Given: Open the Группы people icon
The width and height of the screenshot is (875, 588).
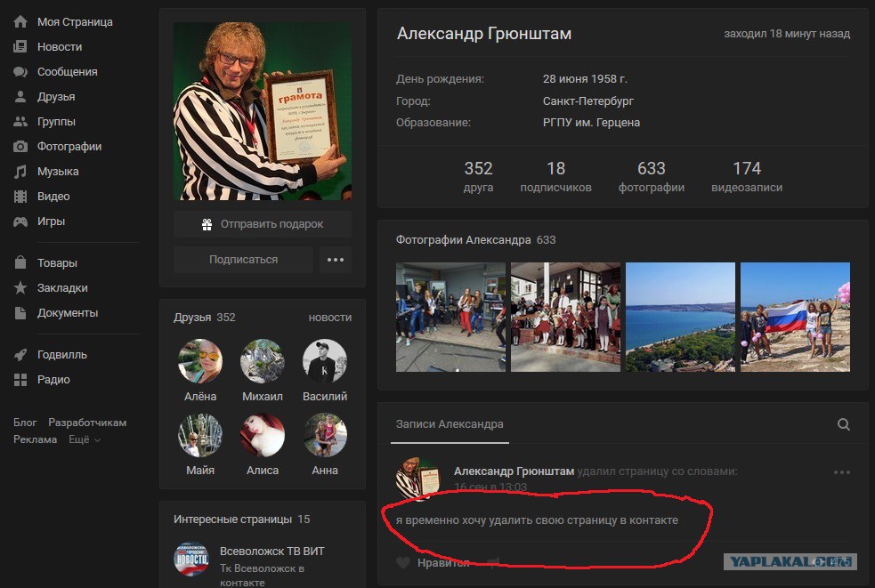Looking at the screenshot, I should (x=20, y=122).
